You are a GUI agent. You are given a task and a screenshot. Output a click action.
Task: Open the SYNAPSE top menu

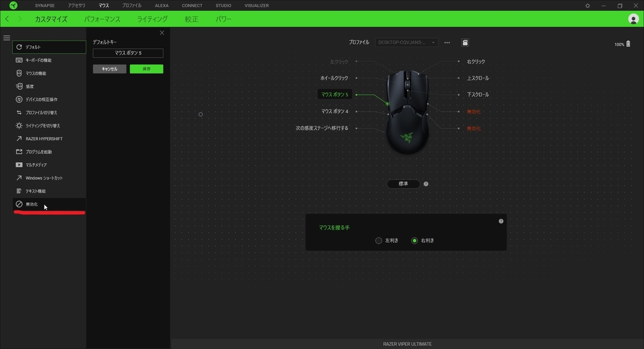point(45,5)
